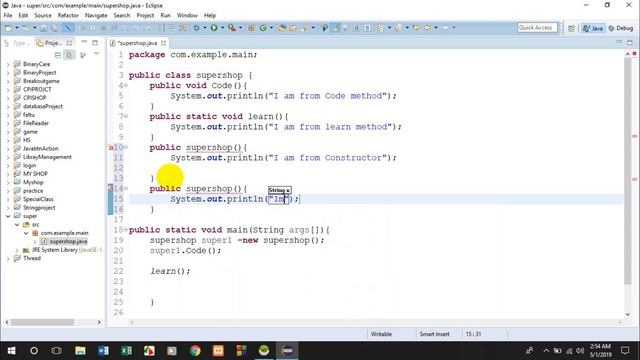640x360 pixels.
Task: Click the Open Task toolbar icon
Action: (293, 28)
